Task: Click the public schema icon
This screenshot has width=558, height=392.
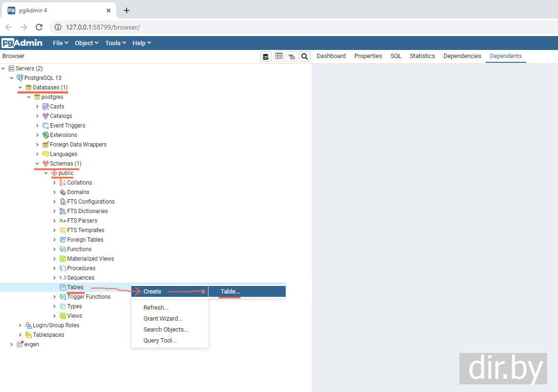Action: [54, 173]
